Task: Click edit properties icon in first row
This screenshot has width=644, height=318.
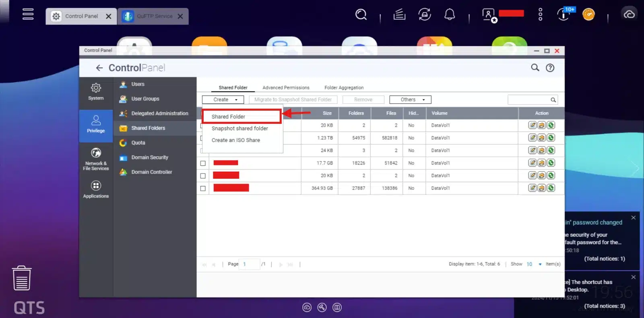Action: (533, 125)
